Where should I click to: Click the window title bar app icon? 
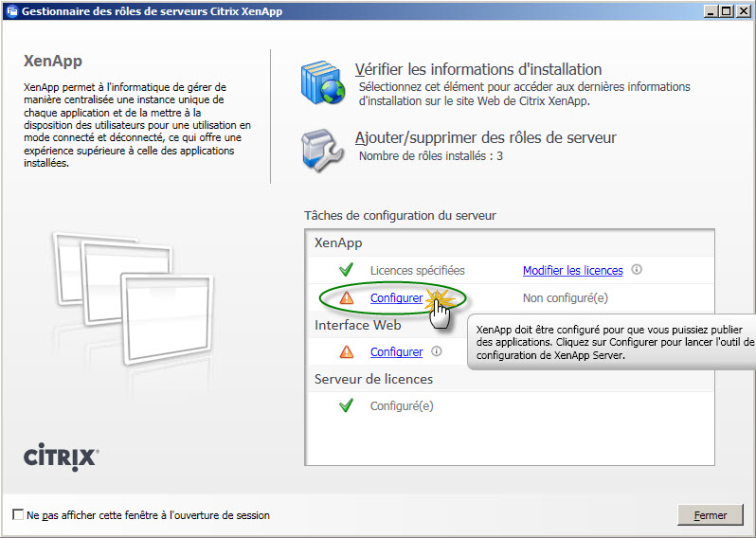pyautogui.click(x=12, y=11)
